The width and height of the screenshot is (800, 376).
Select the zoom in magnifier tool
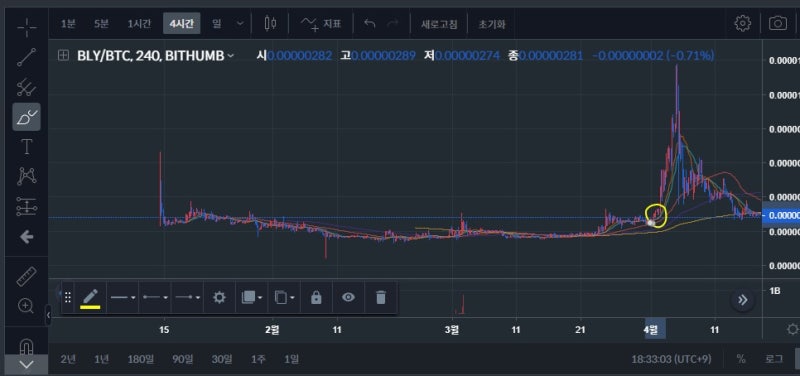pyautogui.click(x=27, y=306)
